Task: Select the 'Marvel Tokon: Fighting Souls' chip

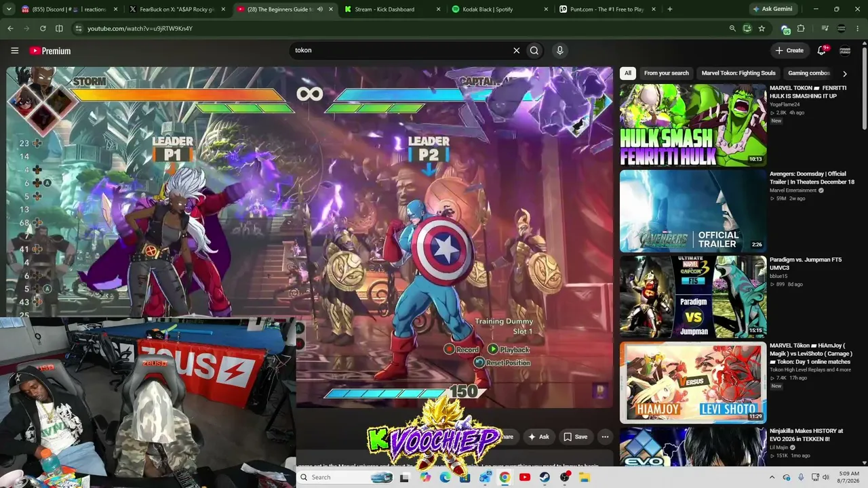Action: (738, 73)
